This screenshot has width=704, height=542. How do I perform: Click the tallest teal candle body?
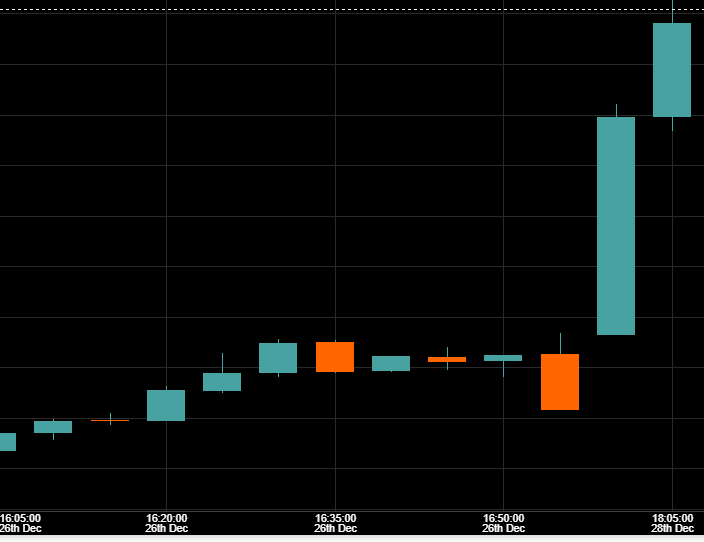coord(616,226)
